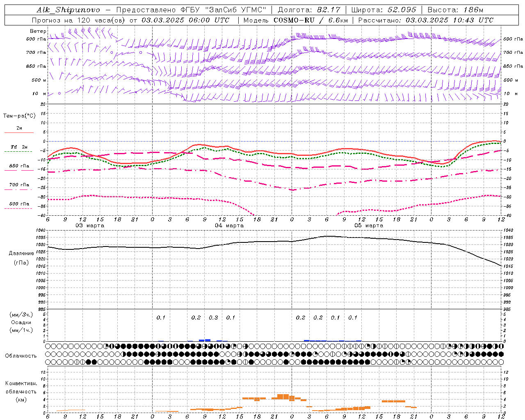Click the Ветер wind panel label

click(x=38, y=31)
